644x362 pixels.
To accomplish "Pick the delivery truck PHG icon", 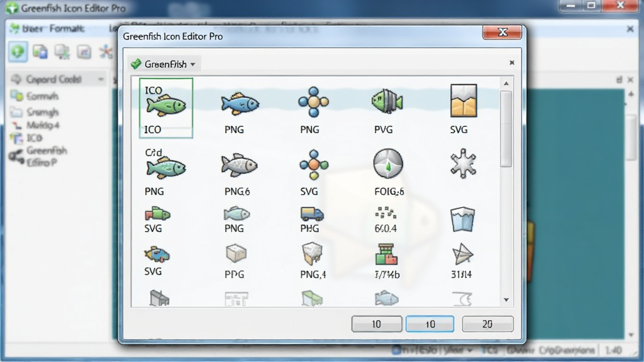I will tap(312, 214).
